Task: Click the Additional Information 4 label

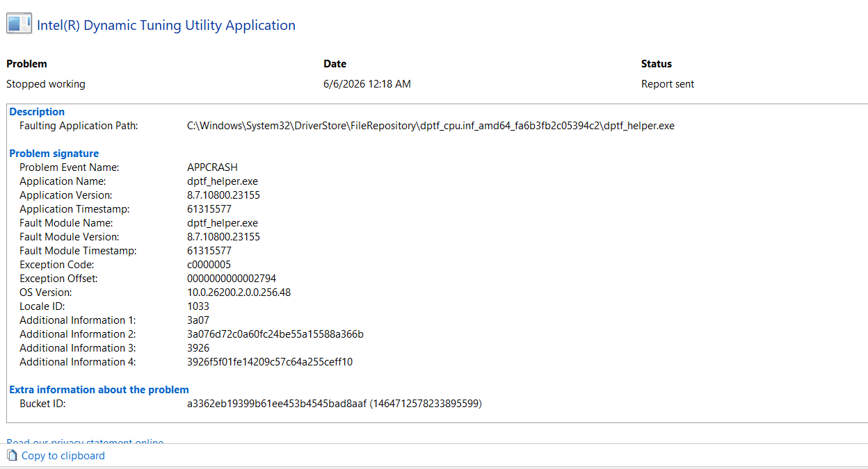Action: [78, 362]
